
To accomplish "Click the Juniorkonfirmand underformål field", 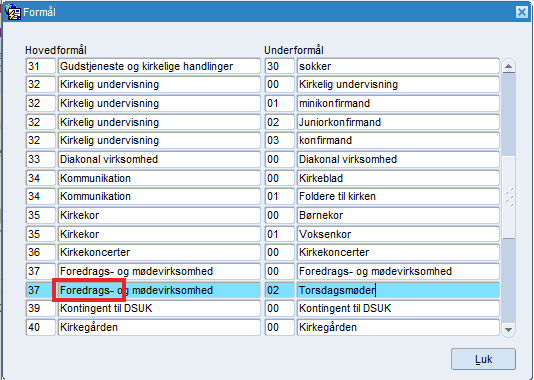I will pyautogui.click(x=398, y=122).
